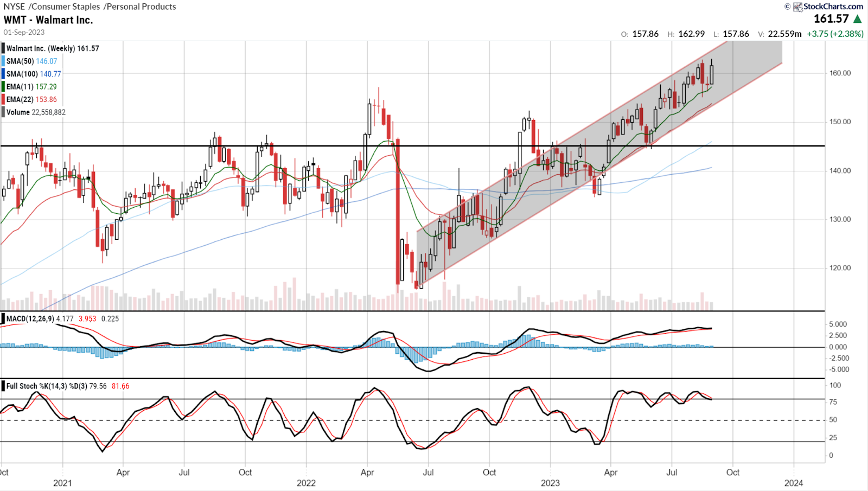
Task: Click the WMT - Walmart Inc. chart title
Action: point(48,20)
